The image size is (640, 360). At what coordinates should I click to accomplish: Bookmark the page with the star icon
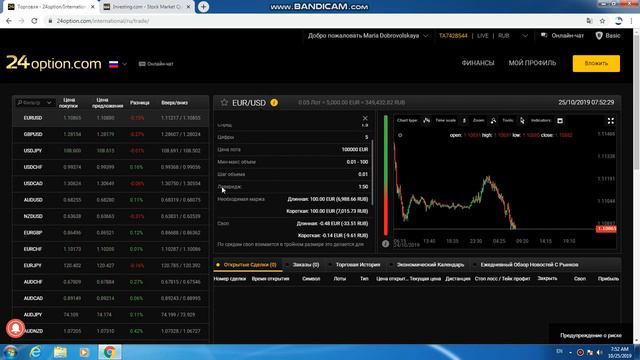[602, 21]
